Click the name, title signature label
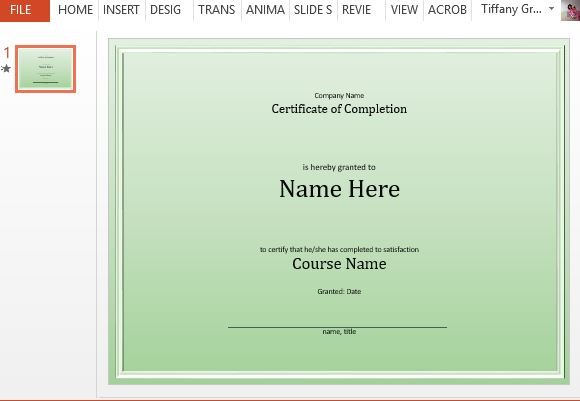 click(339, 331)
